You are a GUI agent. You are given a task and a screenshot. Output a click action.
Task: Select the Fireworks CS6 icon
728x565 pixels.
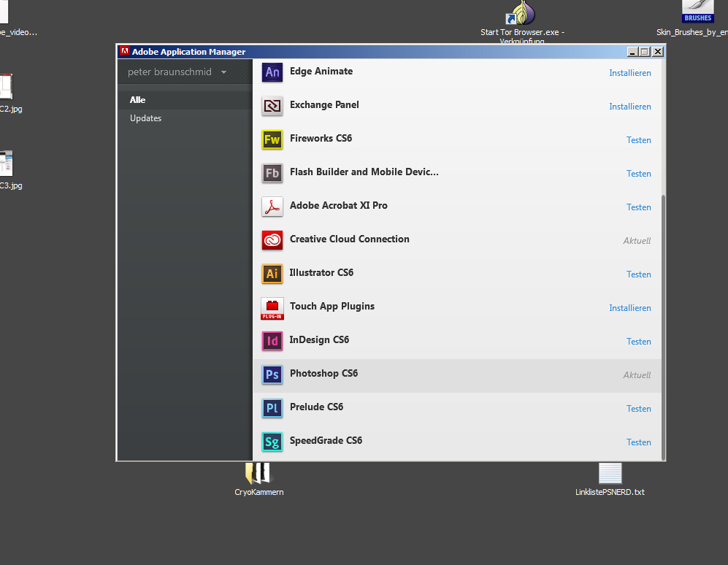click(x=272, y=139)
